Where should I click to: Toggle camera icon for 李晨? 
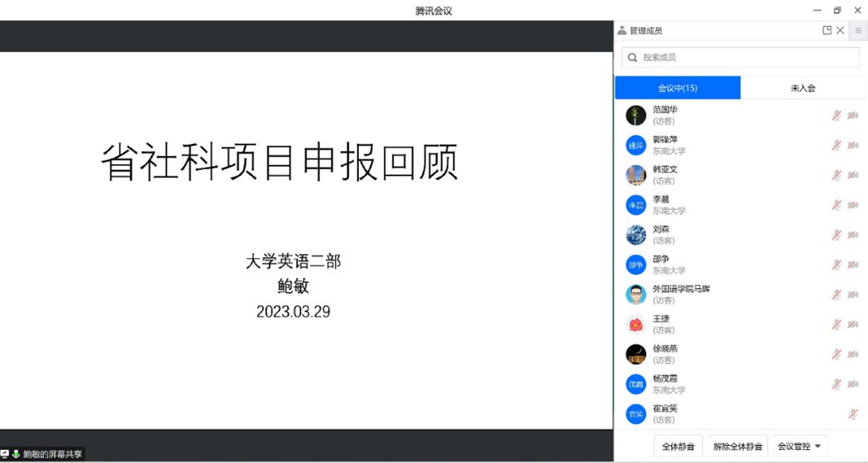point(853,205)
